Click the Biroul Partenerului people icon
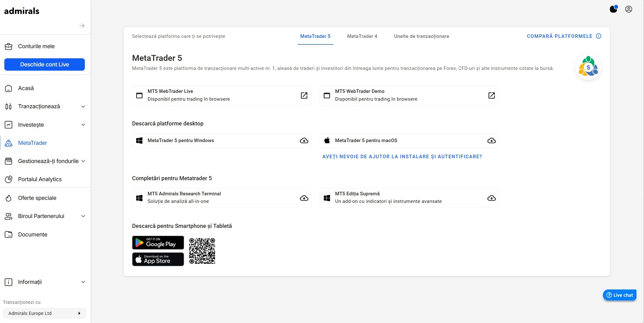 (9, 216)
